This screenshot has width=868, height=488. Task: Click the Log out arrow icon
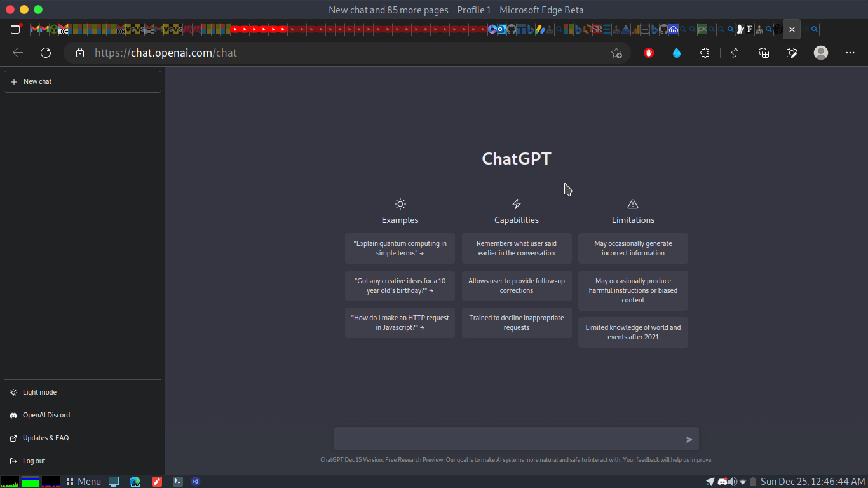coord(13,461)
